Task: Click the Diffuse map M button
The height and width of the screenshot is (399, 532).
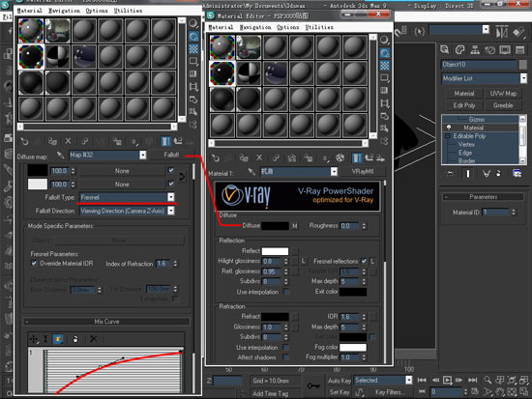Action: tap(295, 226)
